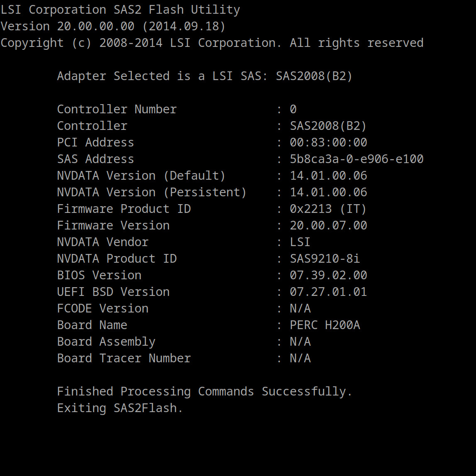Click the "Board Assembly" label
Viewport: 476px width, 476px height.
coord(106,342)
